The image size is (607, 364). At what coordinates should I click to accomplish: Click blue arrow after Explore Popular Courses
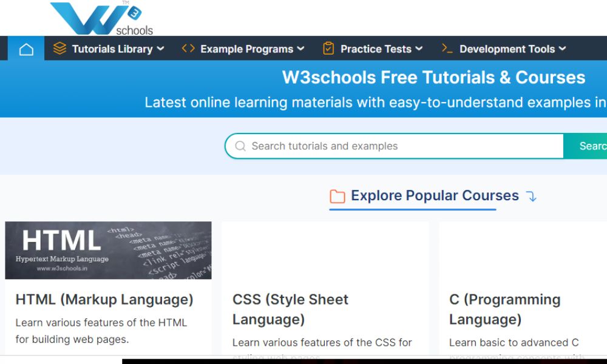click(x=531, y=196)
